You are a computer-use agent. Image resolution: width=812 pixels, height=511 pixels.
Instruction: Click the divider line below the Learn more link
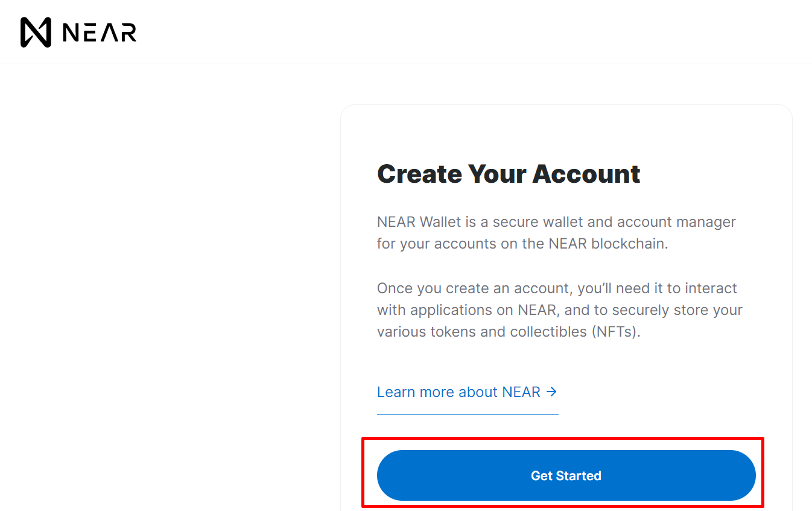468,414
